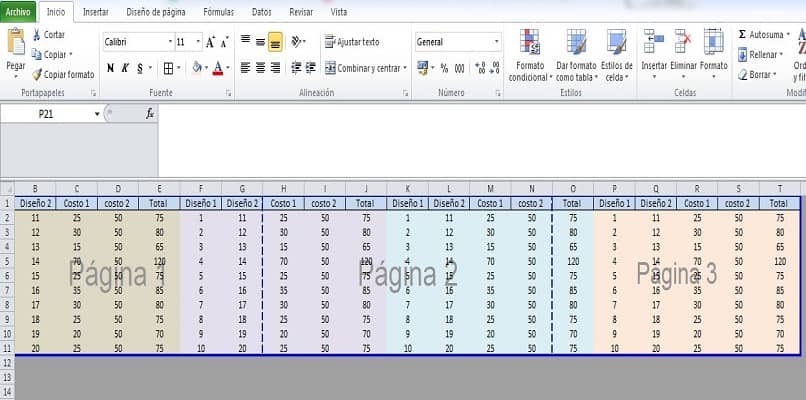Click the fx insert function button
The image size is (806, 400).
(150, 114)
